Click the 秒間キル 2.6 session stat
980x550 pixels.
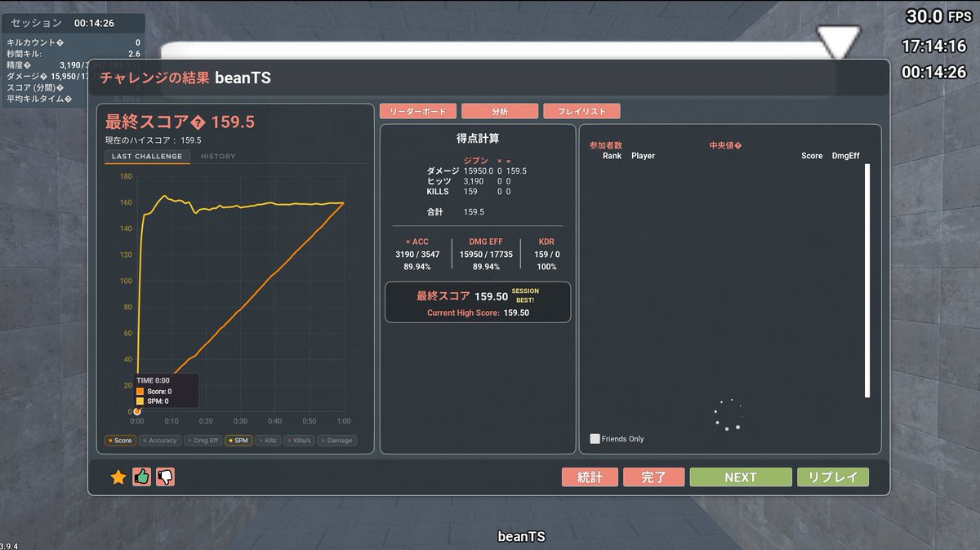tap(73, 53)
